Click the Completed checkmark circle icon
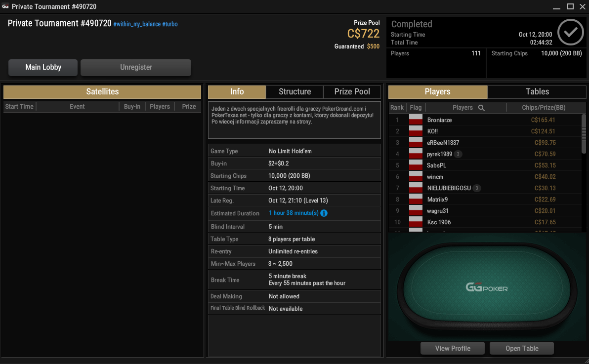The height and width of the screenshot is (364, 589). [x=570, y=32]
